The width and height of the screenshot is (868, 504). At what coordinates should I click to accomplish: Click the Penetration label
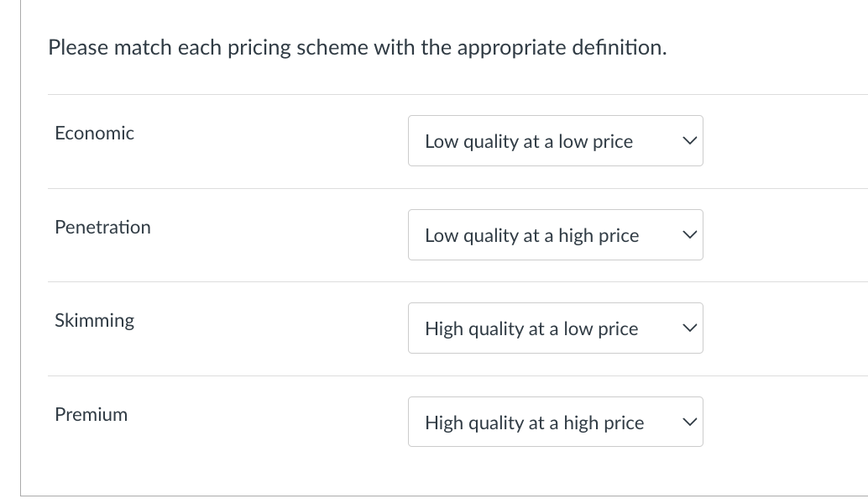coord(102,227)
